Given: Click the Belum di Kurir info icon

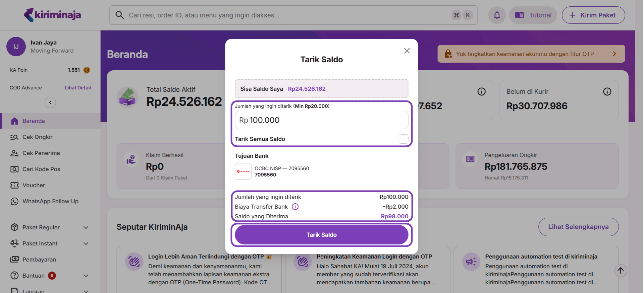Looking at the screenshot, I should [607, 91].
